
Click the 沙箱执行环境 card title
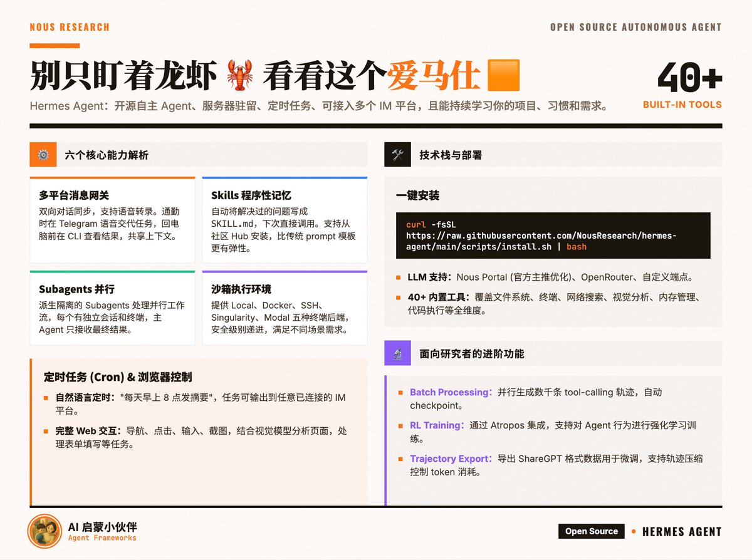241,289
